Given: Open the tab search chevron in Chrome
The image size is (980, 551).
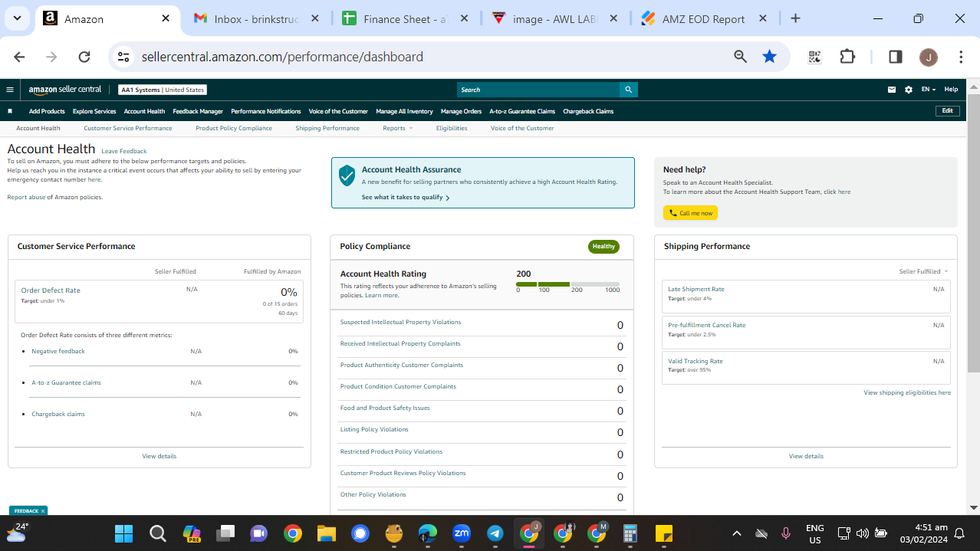Looking at the screenshot, I should click(17, 18).
